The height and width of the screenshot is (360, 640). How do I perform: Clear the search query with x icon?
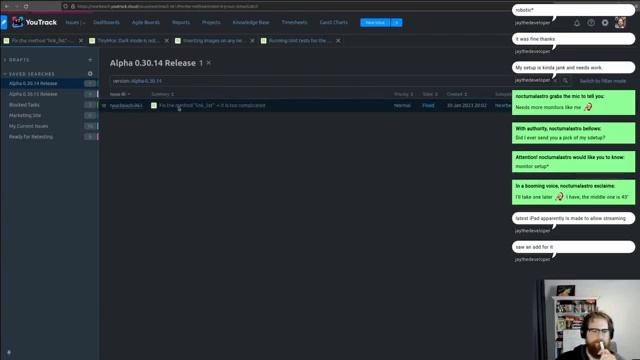tap(555, 81)
